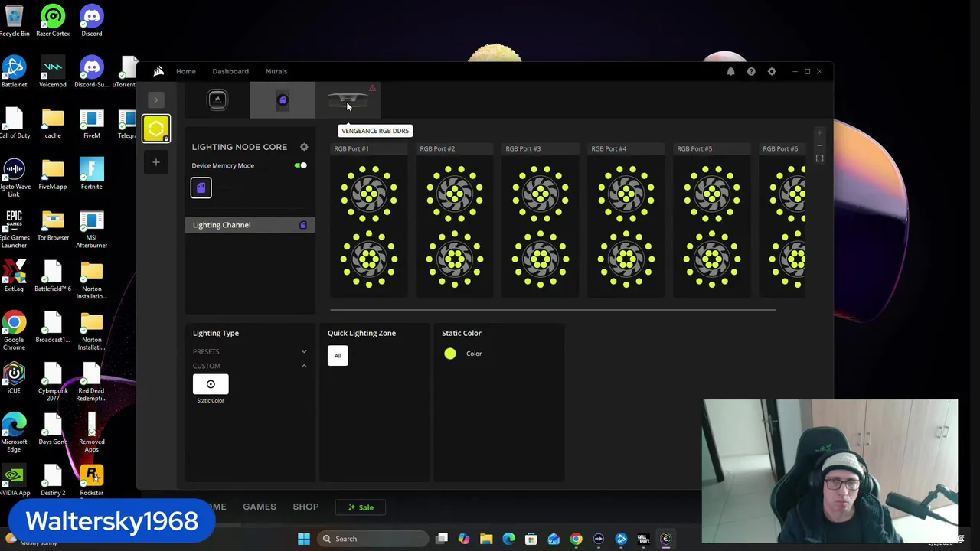Open iCUE global settings gear
This screenshot has height=551, width=980.
(772, 71)
